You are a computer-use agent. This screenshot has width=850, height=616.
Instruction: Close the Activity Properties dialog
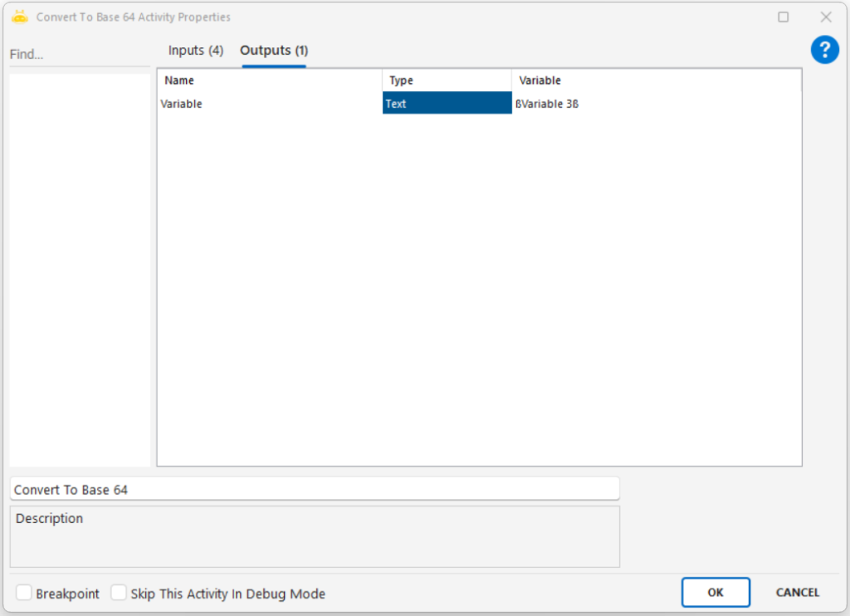pyautogui.click(x=826, y=17)
